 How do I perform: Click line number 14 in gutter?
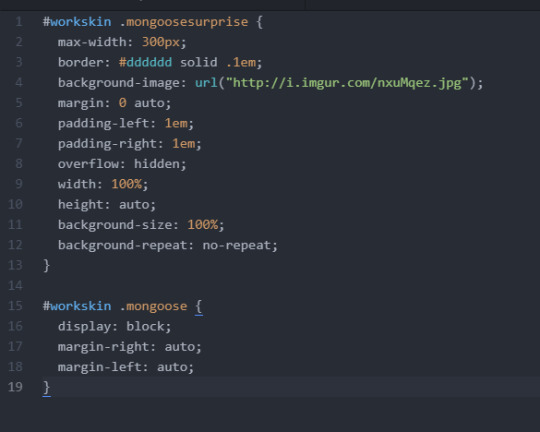pos(15,286)
